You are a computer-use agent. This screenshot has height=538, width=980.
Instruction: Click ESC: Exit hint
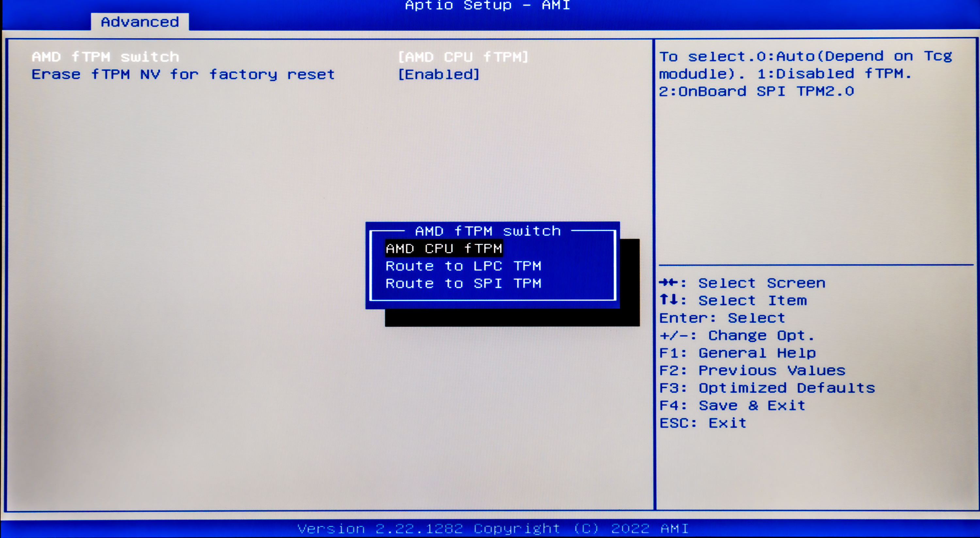coord(702,423)
